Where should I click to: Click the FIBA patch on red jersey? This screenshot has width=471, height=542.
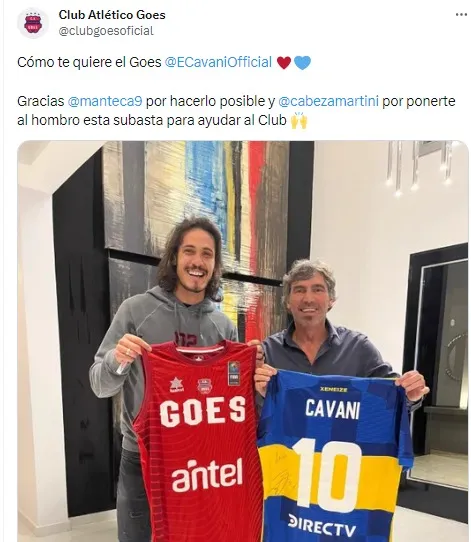[234, 373]
